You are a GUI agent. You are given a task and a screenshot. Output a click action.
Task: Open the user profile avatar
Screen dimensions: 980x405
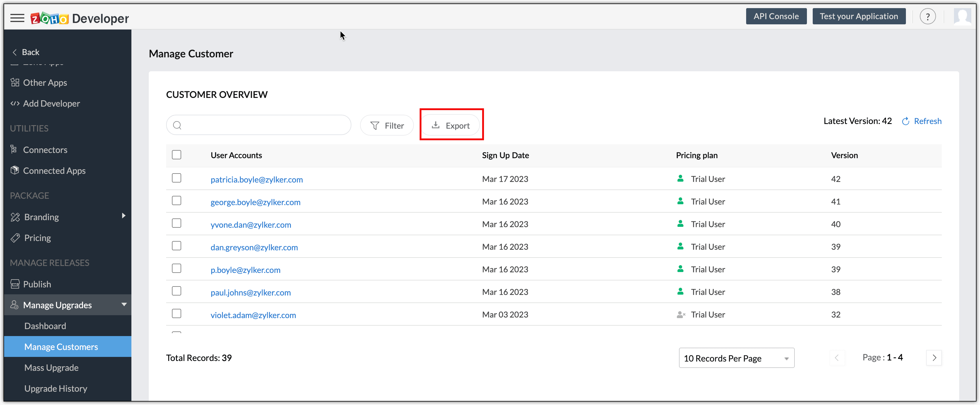click(x=962, y=17)
